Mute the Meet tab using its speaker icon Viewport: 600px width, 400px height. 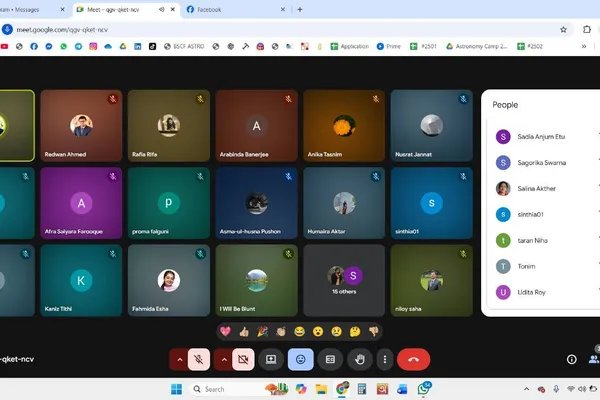pyautogui.click(x=161, y=10)
